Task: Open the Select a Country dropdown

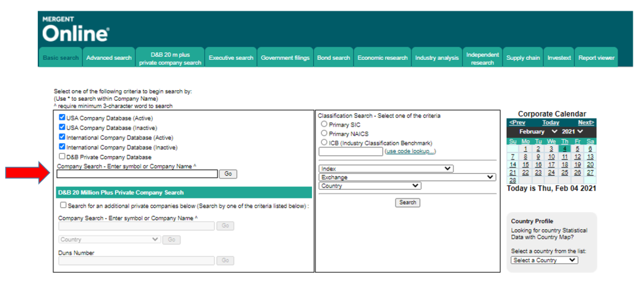Action: (544, 260)
